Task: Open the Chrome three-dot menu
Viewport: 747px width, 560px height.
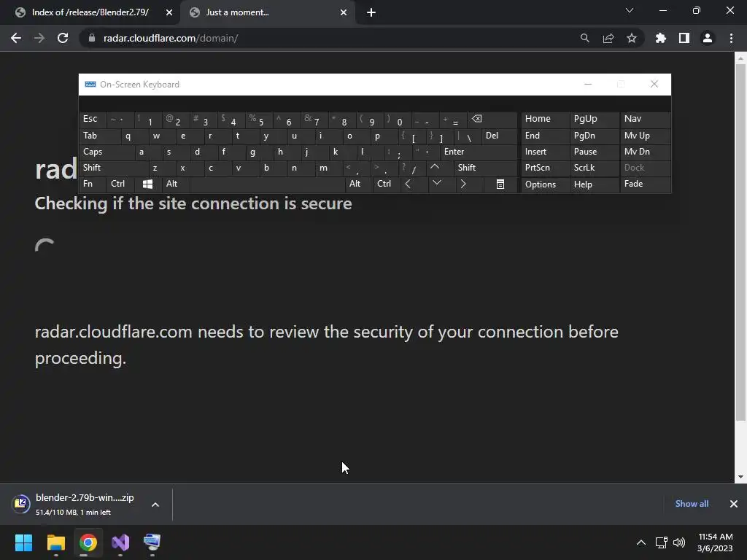Action: [x=731, y=38]
